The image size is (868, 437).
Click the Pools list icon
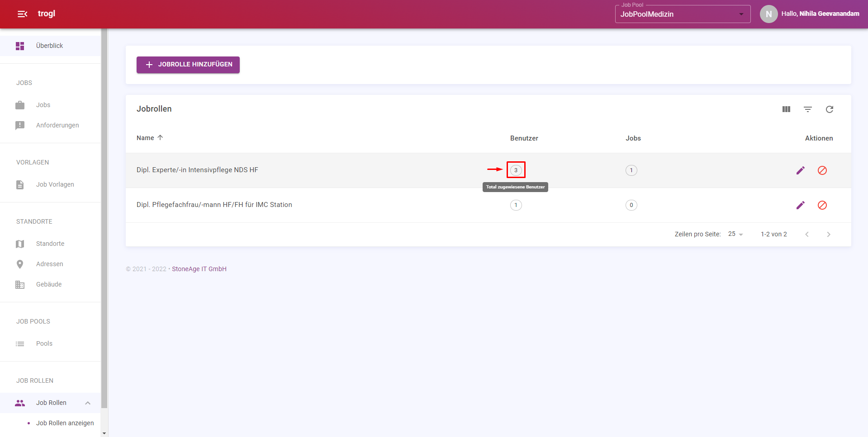[x=20, y=343]
